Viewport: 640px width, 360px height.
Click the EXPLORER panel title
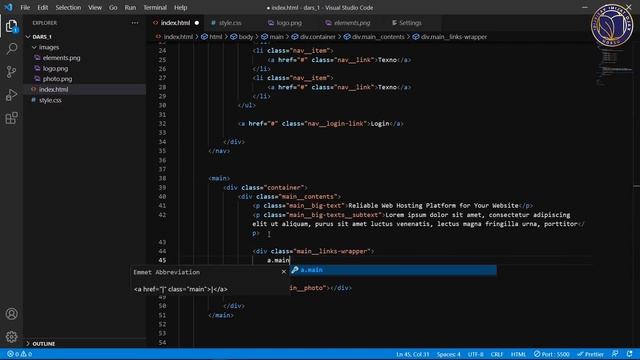pyautogui.click(x=44, y=23)
